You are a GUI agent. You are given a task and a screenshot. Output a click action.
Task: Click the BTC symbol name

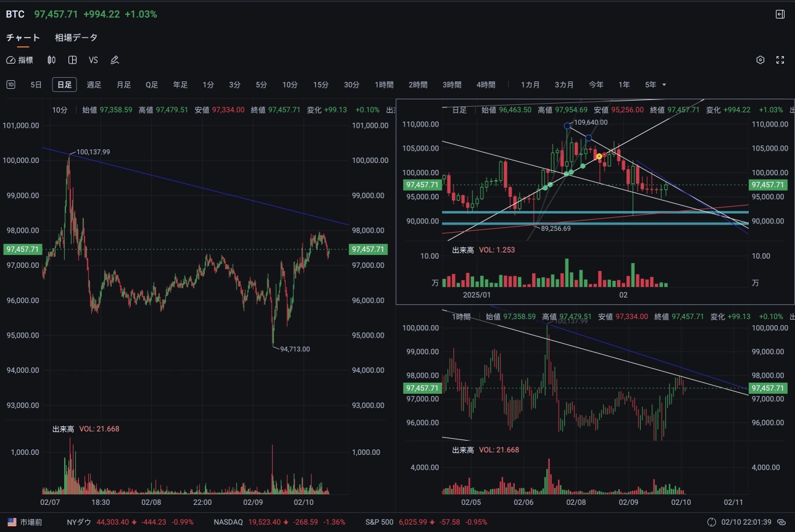pyautogui.click(x=15, y=14)
